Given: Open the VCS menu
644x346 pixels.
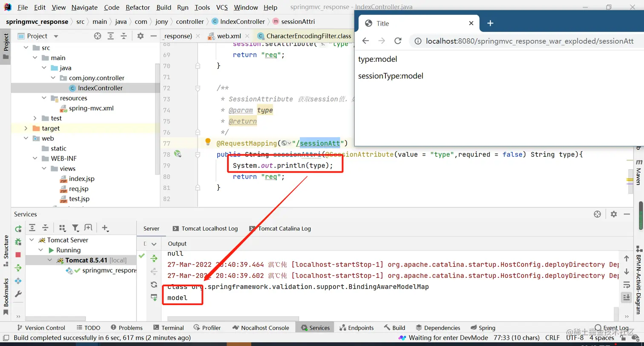Looking at the screenshot, I should pyautogui.click(x=222, y=8).
